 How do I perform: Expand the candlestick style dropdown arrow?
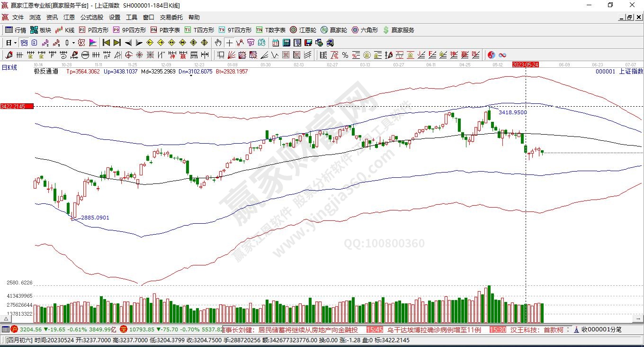tap(74, 43)
